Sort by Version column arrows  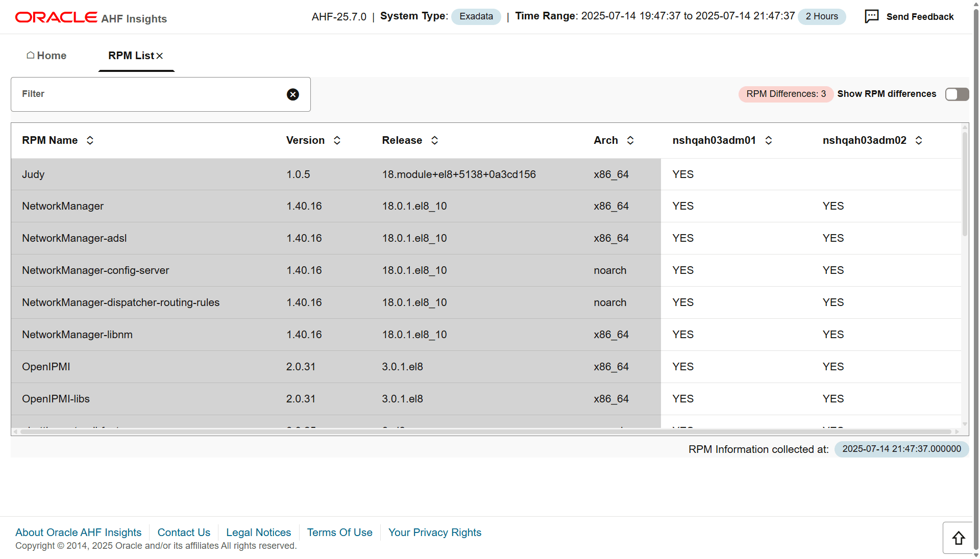click(x=337, y=140)
